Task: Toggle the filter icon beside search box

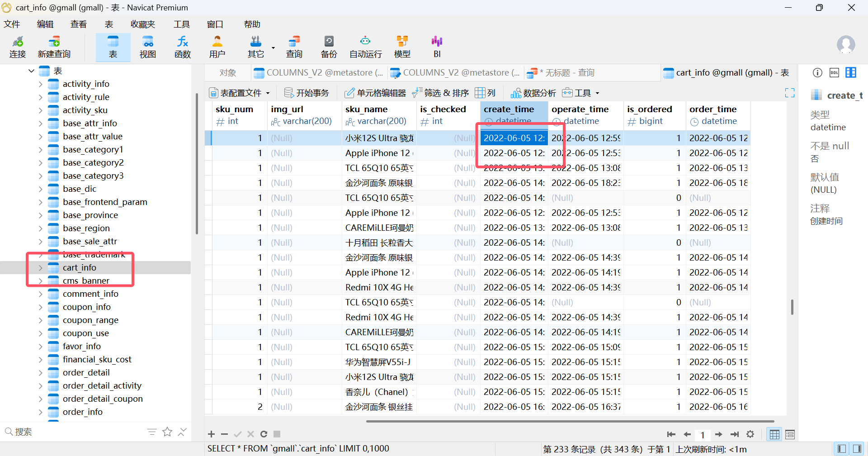Action: [x=152, y=432]
